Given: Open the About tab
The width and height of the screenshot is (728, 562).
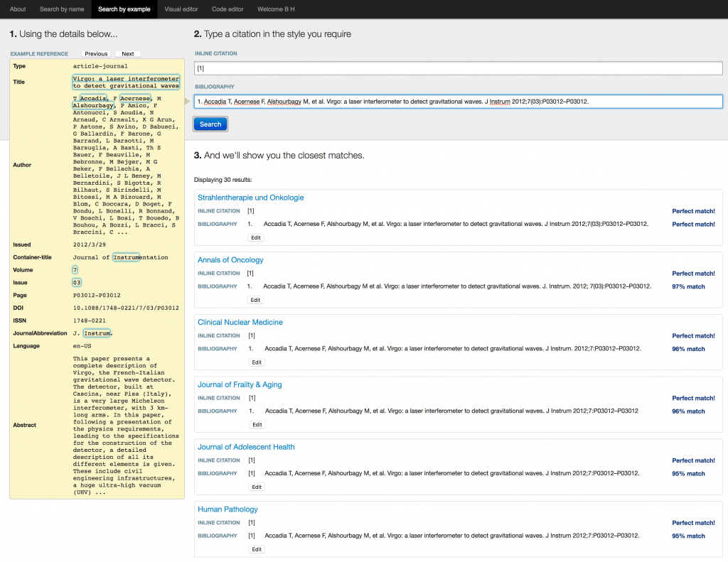Looking at the screenshot, I should pyautogui.click(x=18, y=9).
